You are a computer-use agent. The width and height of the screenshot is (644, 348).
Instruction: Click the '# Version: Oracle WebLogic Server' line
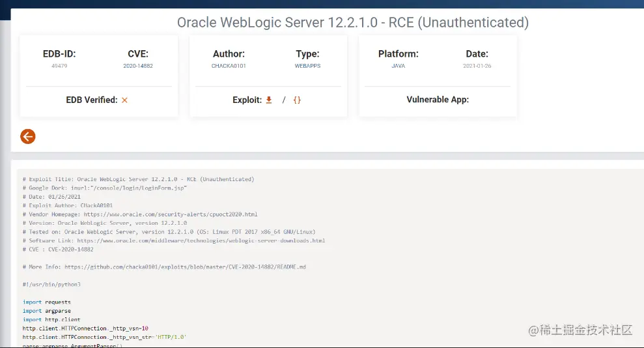tap(105, 223)
